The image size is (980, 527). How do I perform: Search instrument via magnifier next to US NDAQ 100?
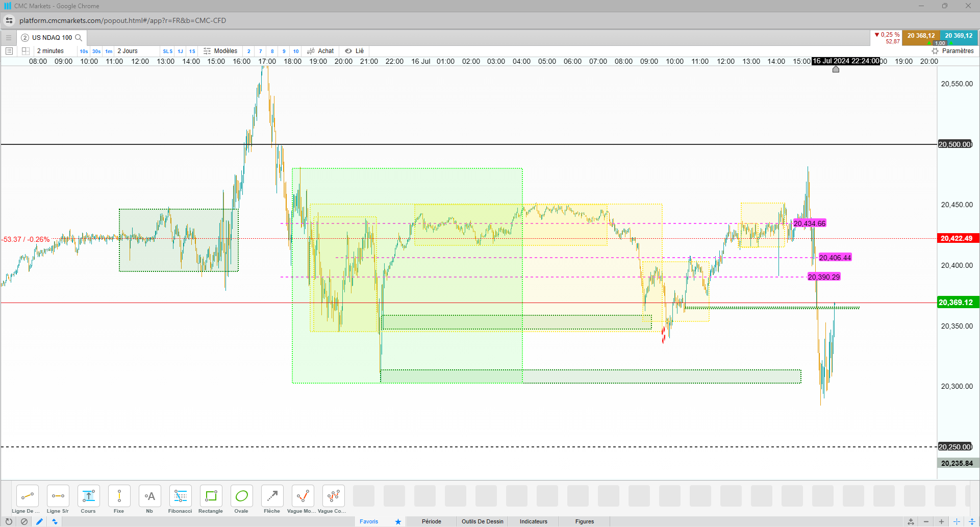79,38
